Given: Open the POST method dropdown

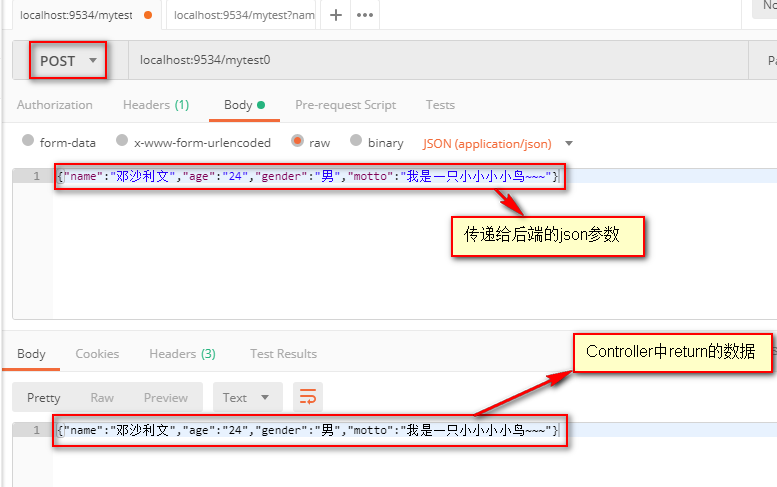Looking at the screenshot, I should 68,60.
